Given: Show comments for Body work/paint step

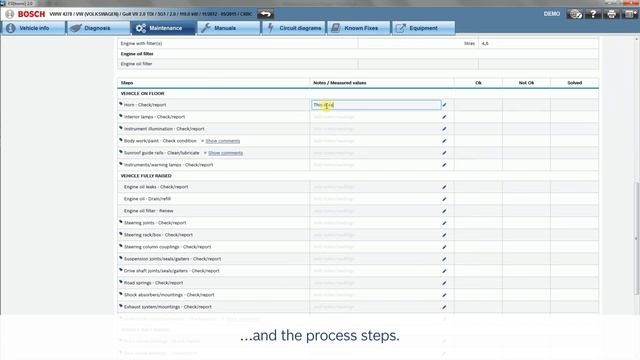Looking at the screenshot, I should tap(222, 141).
